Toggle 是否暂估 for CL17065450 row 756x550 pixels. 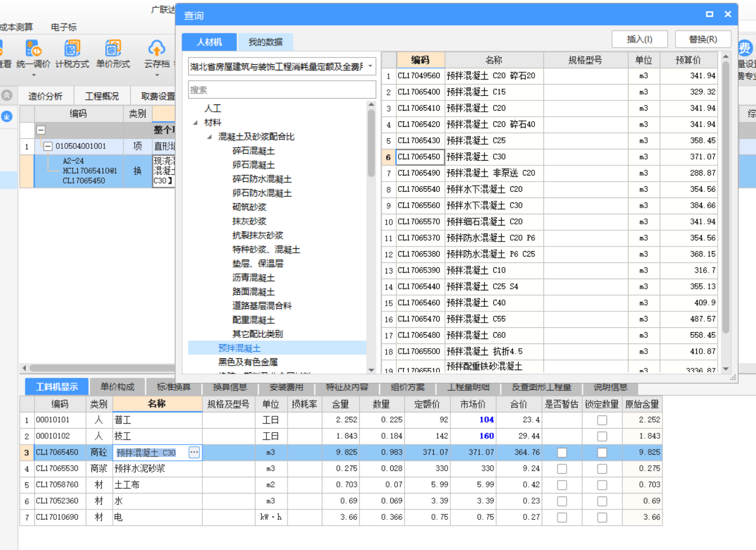(x=562, y=452)
